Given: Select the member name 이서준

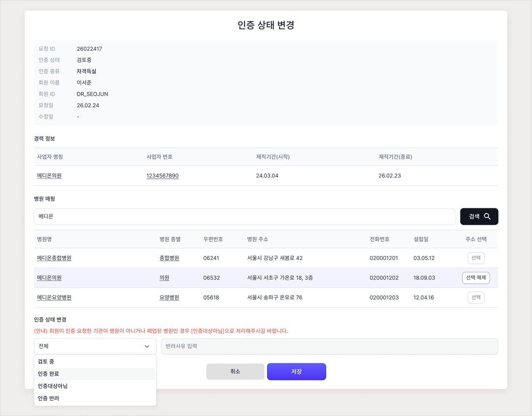Looking at the screenshot, I should tap(84, 83).
